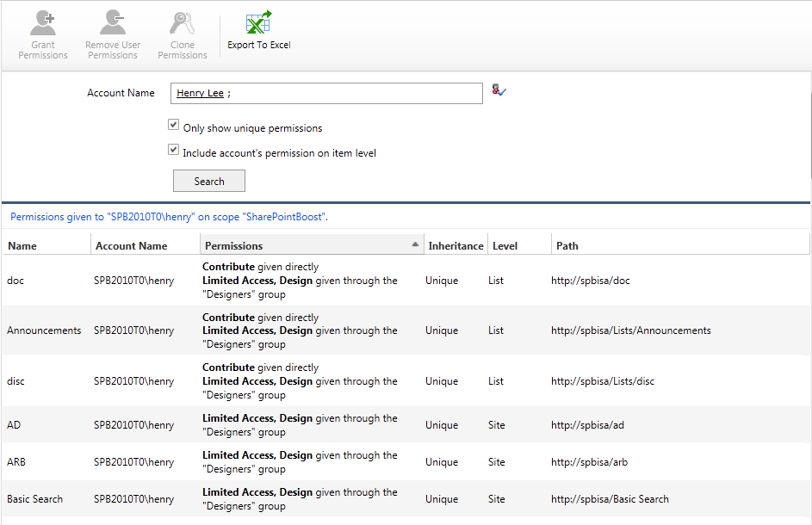Sort by the Name column header
This screenshot has width=812, height=525.
[22, 246]
